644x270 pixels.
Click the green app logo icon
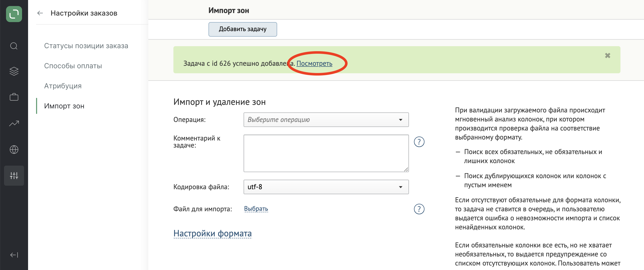[14, 14]
